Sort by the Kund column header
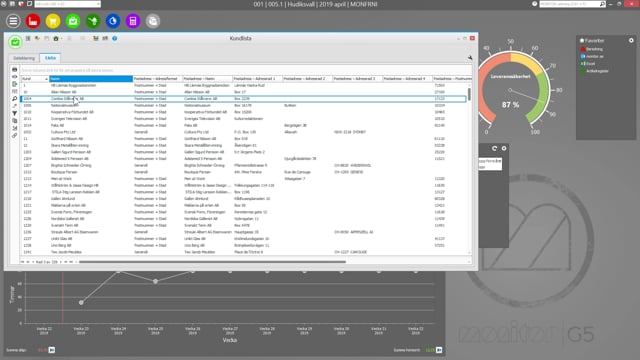This screenshot has width=640, height=360. pos(35,78)
